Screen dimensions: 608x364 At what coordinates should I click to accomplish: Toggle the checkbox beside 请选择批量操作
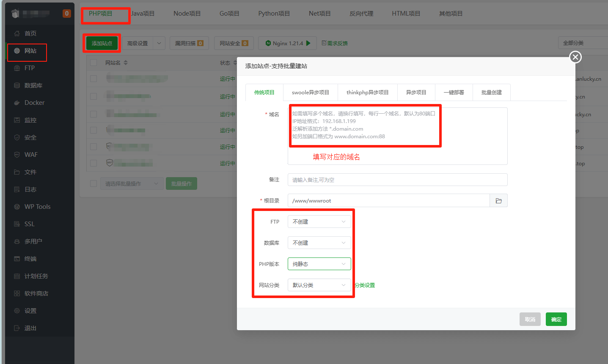pos(94,183)
